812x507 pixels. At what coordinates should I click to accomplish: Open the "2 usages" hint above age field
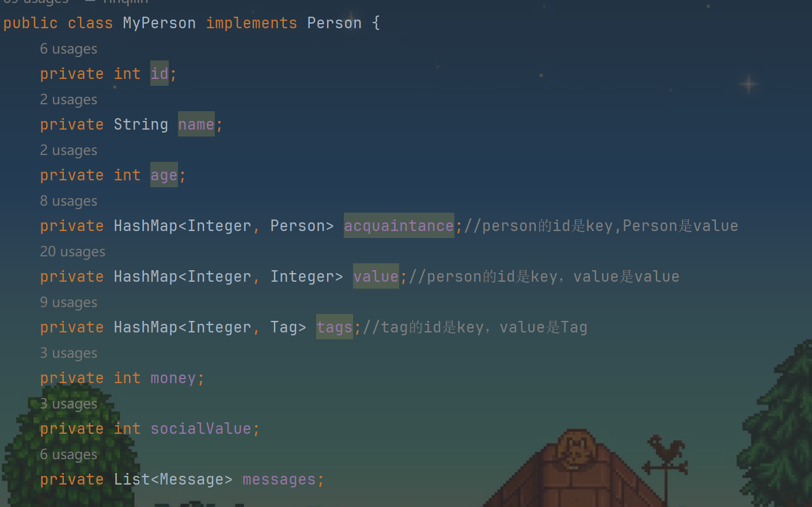(69, 150)
